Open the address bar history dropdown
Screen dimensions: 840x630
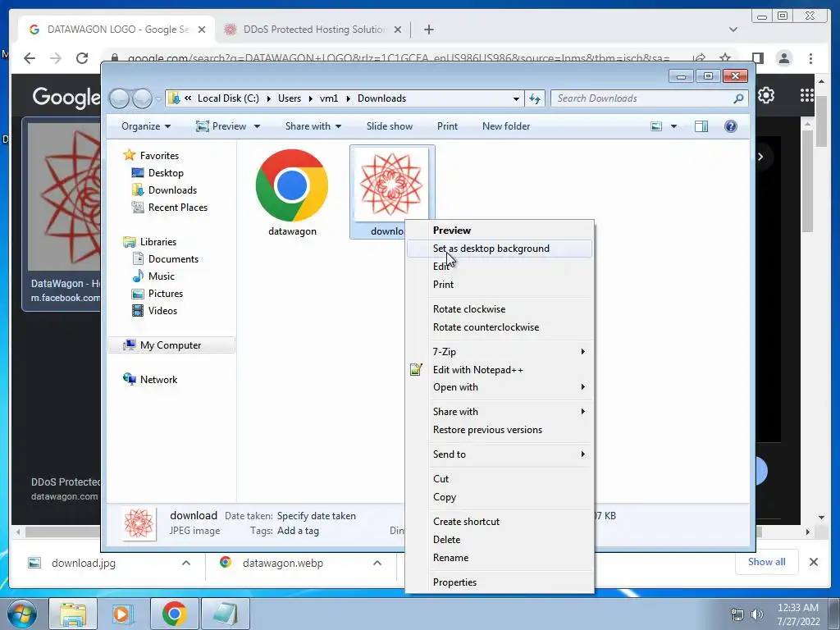(x=516, y=98)
